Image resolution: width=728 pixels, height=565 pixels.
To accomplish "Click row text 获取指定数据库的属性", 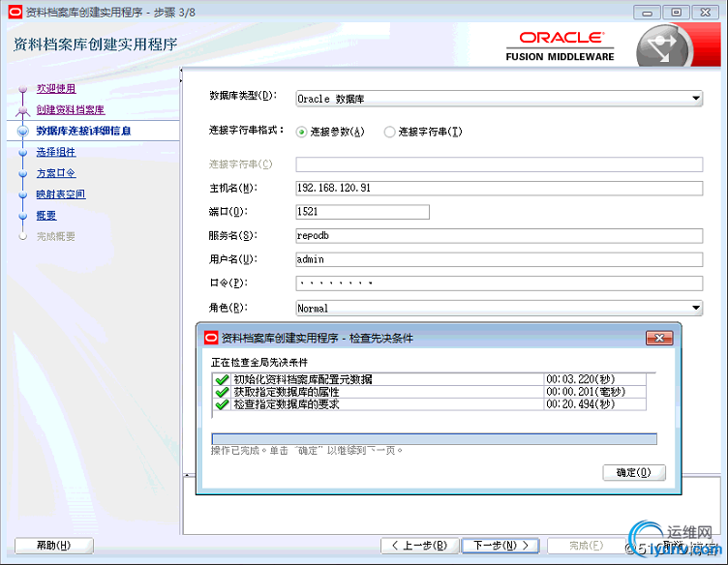I will coord(287,392).
